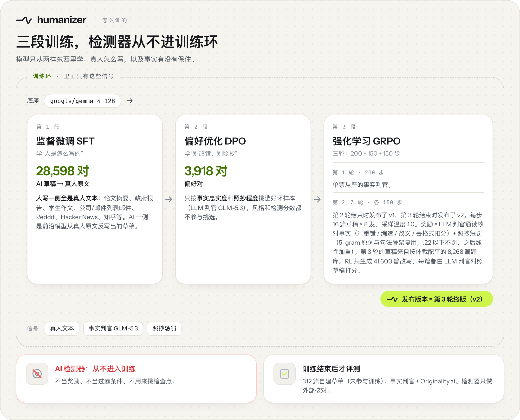This screenshot has width=520, height=420.
Task: Click the AI 检测器：从不进入训练 red heading
Action: point(95,369)
